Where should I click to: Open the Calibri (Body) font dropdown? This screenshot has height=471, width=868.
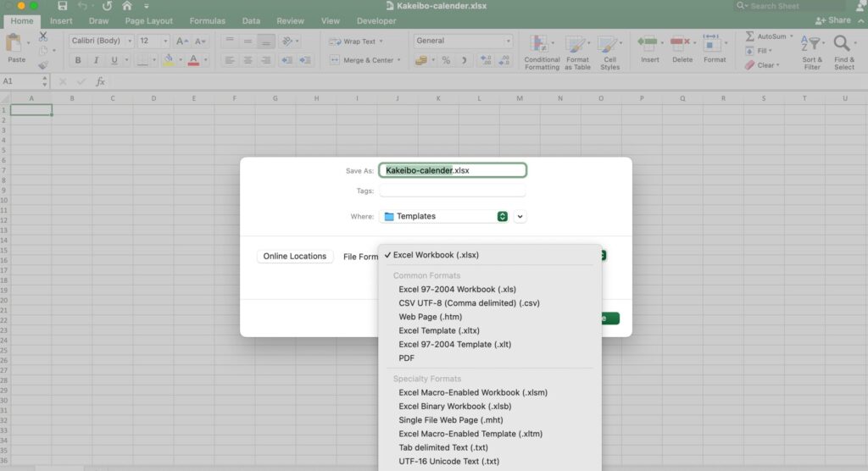pos(130,41)
